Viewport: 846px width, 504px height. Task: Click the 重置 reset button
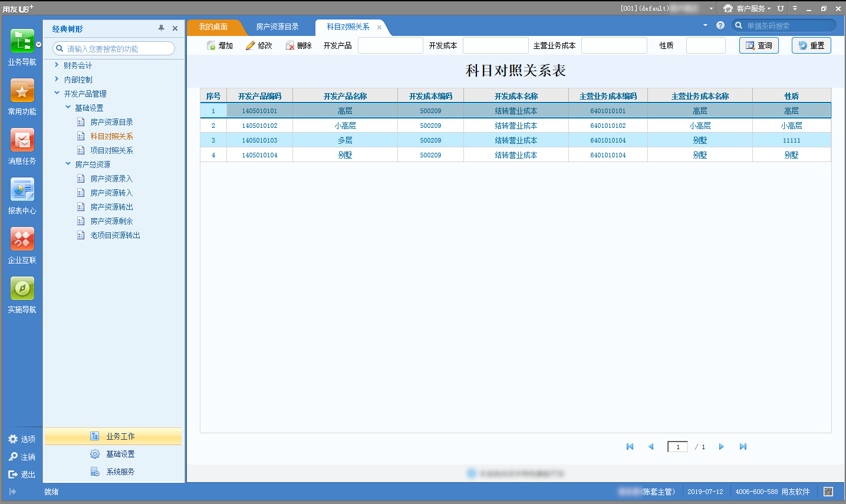tap(811, 45)
